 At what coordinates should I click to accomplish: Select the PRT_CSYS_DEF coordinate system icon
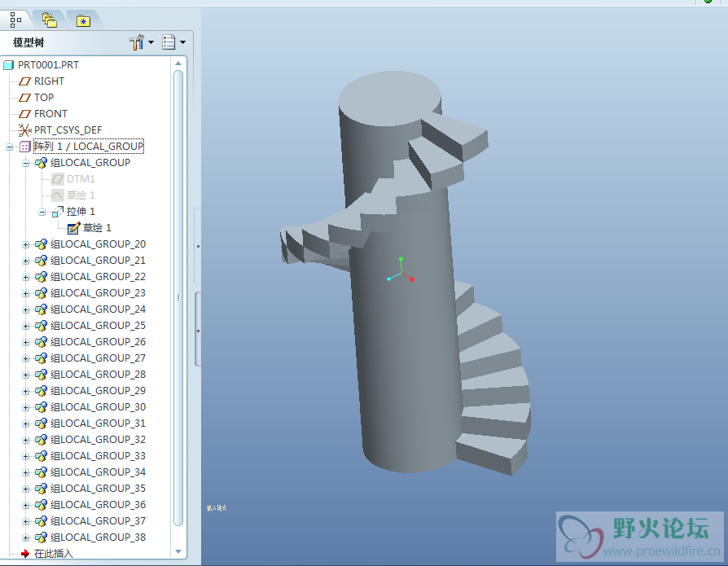24,130
